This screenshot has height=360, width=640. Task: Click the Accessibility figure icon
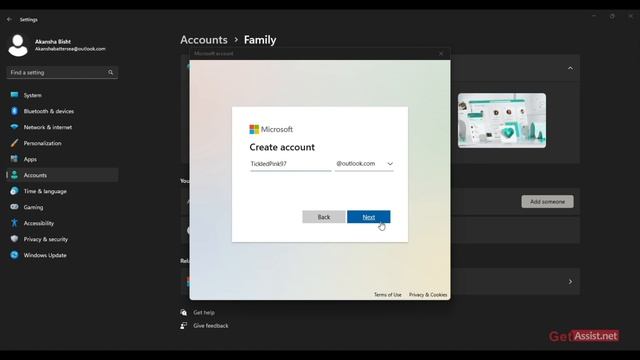14,223
